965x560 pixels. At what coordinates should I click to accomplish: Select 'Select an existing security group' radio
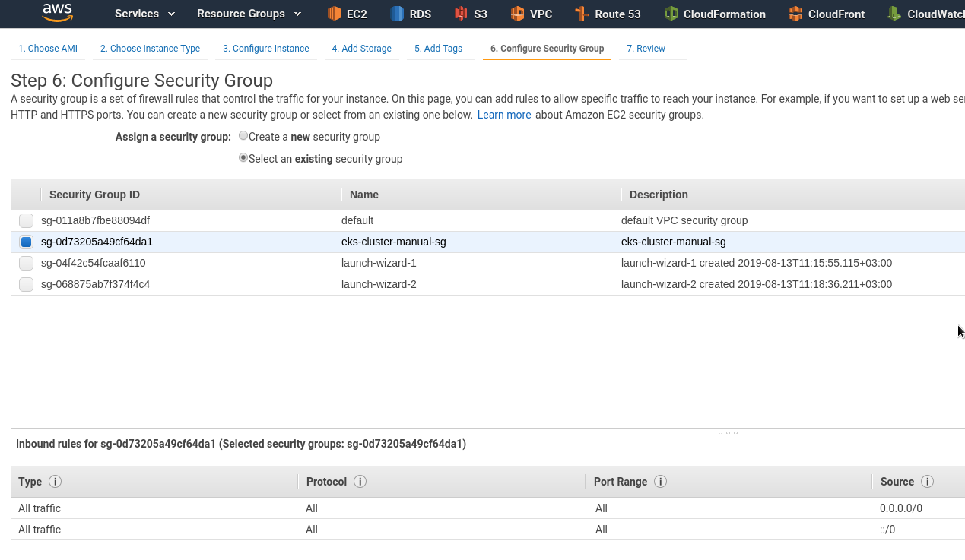click(x=243, y=158)
